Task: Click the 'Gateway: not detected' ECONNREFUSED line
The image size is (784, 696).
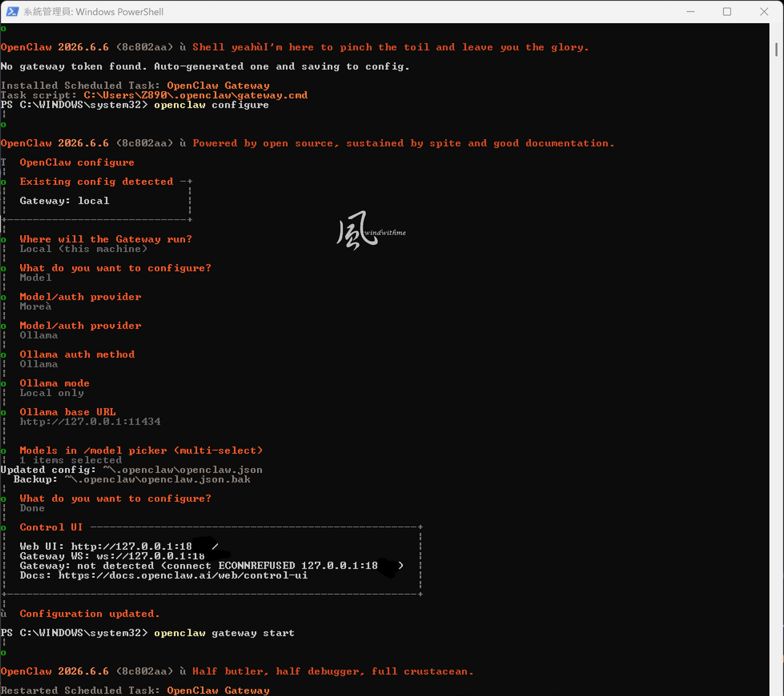Action: click(x=211, y=566)
